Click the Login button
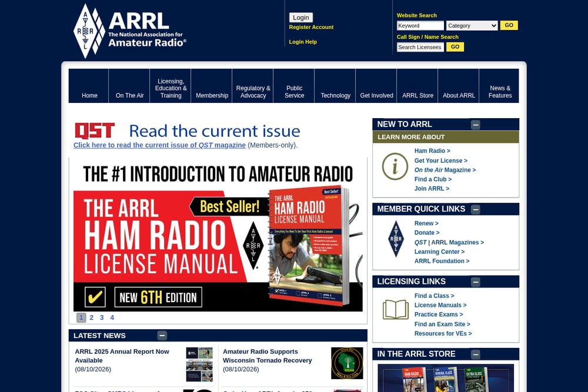Screen dimensions: 588x392 pyautogui.click(x=300, y=18)
